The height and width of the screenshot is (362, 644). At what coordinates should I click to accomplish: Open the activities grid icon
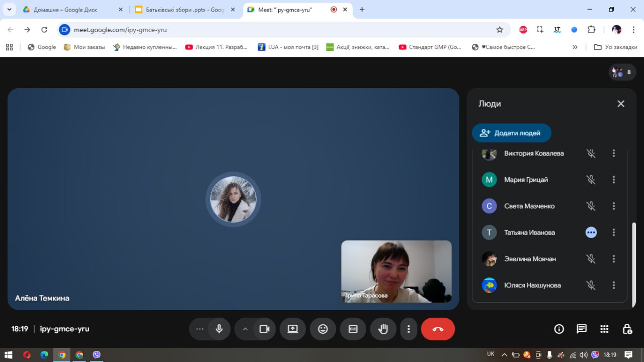pos(604,329)
